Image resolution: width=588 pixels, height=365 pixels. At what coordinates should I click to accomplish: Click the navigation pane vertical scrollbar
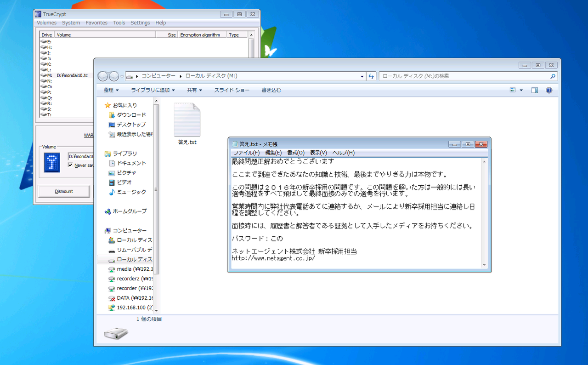pyautogui.click(x=157, y=190)
